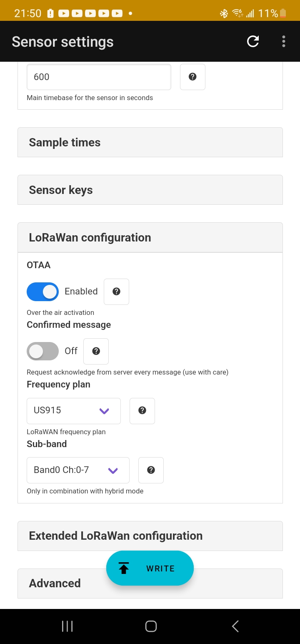Tap the refresh icon in the header
This screenshot has height=644, width=300.
coord(253,41)
